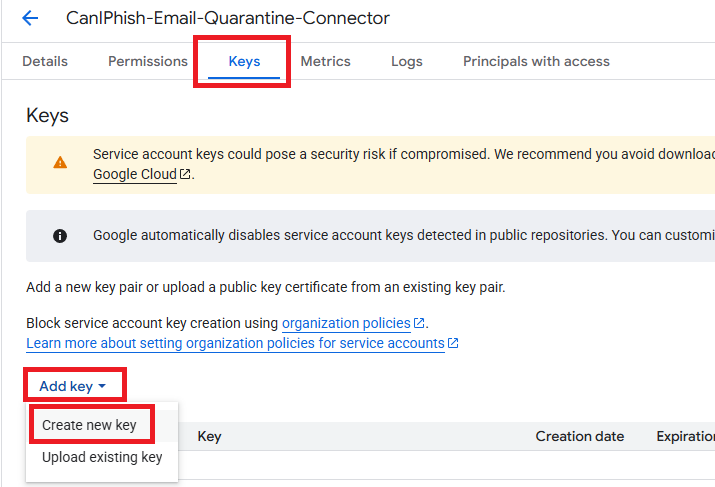The height and width of the screenshot is (487, 715).
Task: Open Learn more about organization policies link
Action: pos(235,343)
